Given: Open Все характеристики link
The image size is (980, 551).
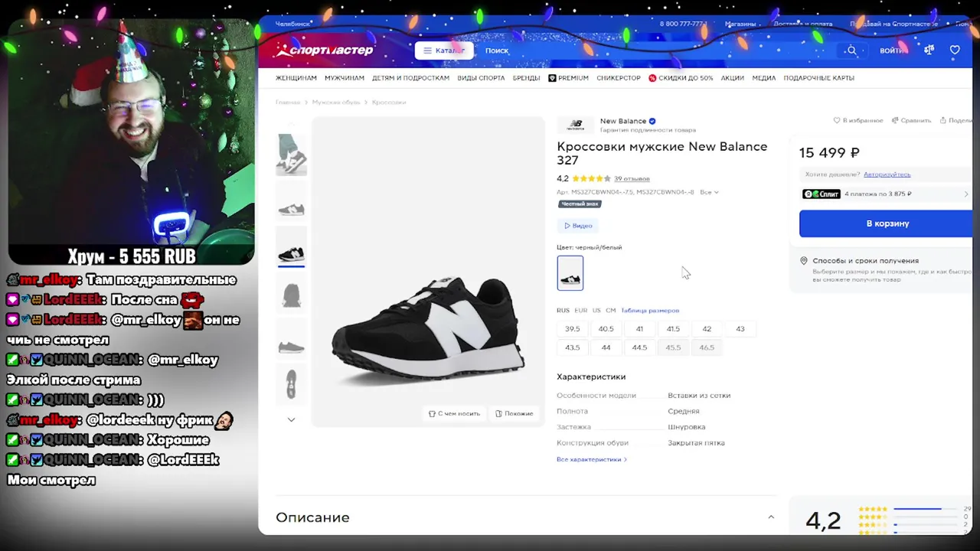Looking at the screenshot, I should point(592,459).
